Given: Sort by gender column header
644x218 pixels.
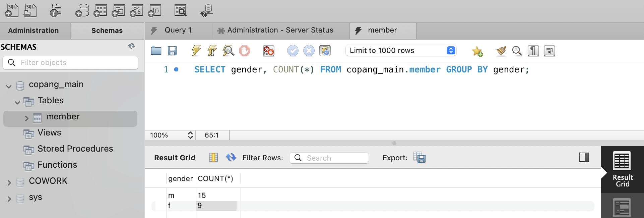Looking at the screenshot, I should pyautogui.click(x=181, y=179).
